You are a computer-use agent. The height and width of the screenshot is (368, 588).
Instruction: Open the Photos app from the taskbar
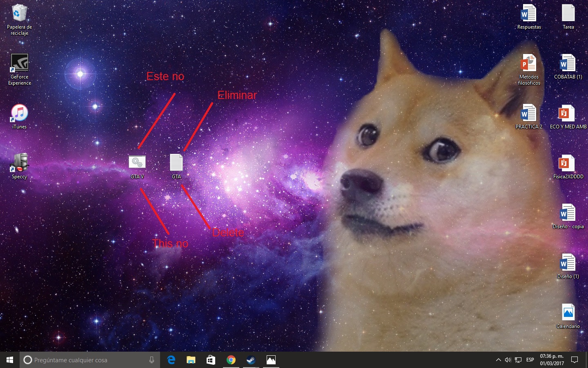[271, 360]
